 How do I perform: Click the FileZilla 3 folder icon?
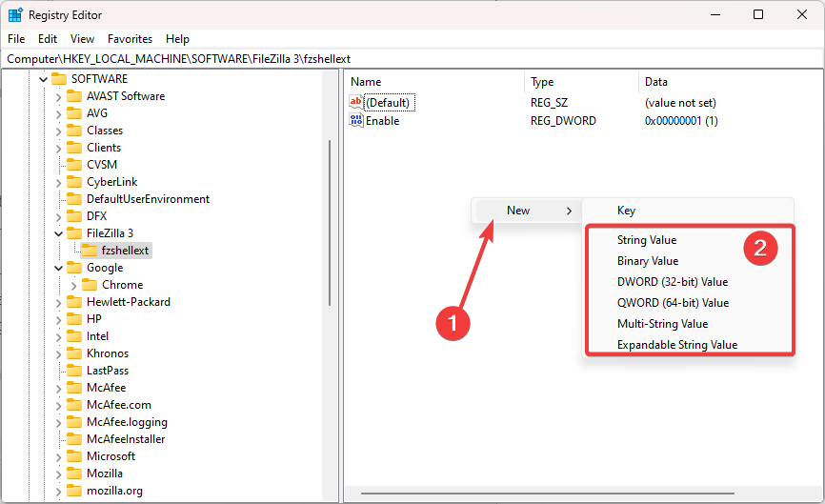pyautogui.click(x=74, y=233)
